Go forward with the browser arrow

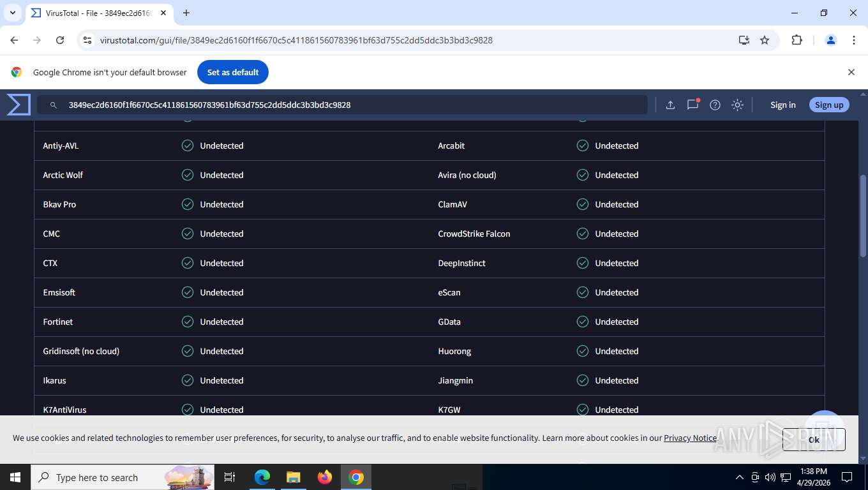(x=37, y=40)
